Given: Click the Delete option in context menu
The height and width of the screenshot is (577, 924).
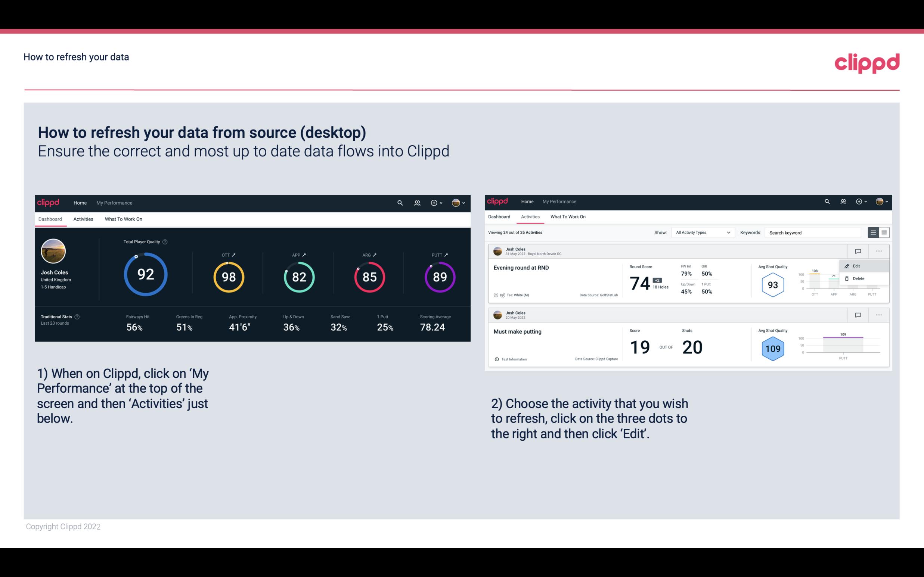Looking at the screenshot, I should click(x=859, y=278).
